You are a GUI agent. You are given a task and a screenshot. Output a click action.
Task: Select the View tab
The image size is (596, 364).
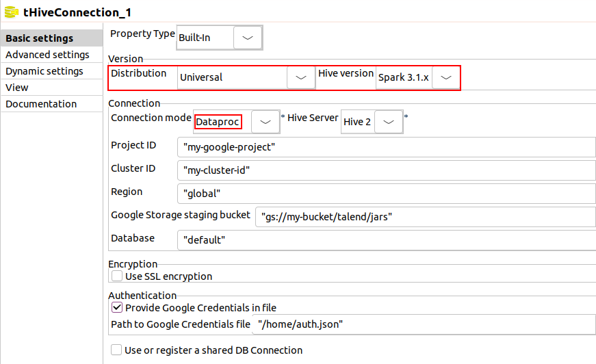17,88
